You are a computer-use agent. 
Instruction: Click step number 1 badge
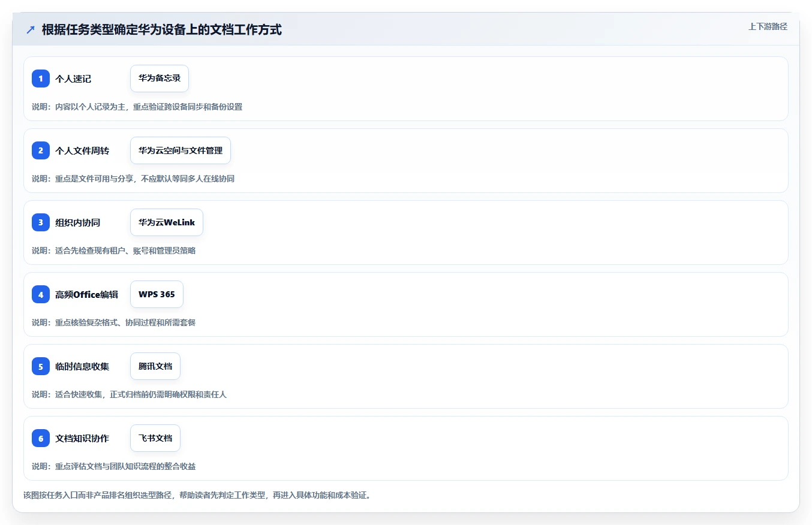click(x=41, y=79)
